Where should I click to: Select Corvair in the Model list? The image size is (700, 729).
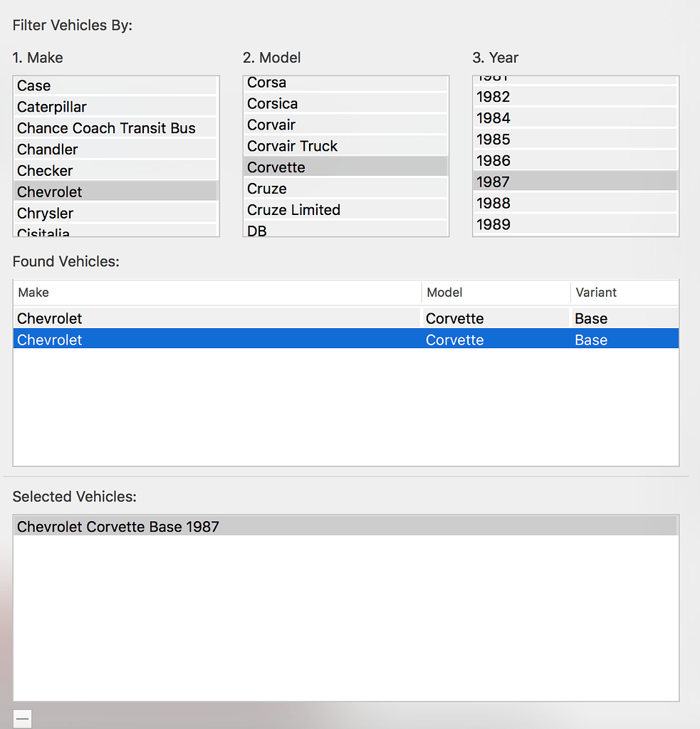pyautogui.click(x=345, y=125)
